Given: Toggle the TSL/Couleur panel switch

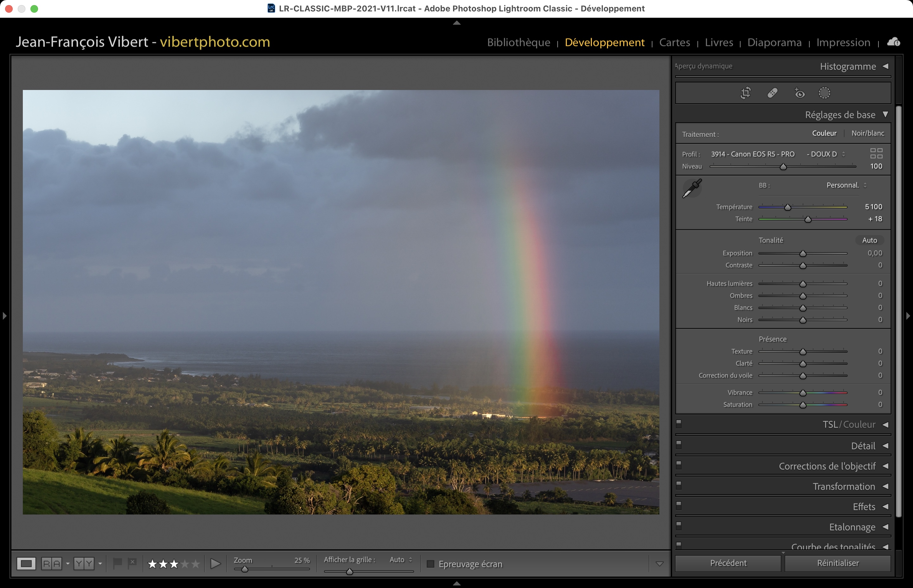Looking at the screenshot, I should 679,424.
